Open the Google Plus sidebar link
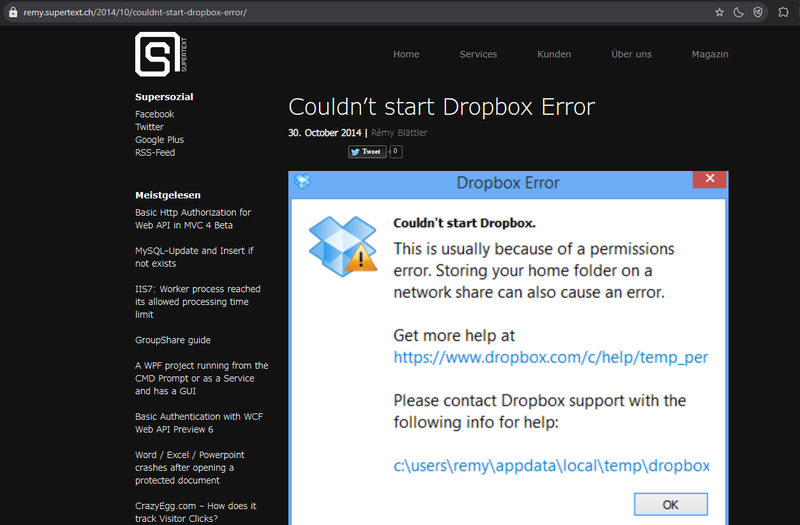Viewport: 800px width, 525px height. pyautogui.click(x=159, y=140)
